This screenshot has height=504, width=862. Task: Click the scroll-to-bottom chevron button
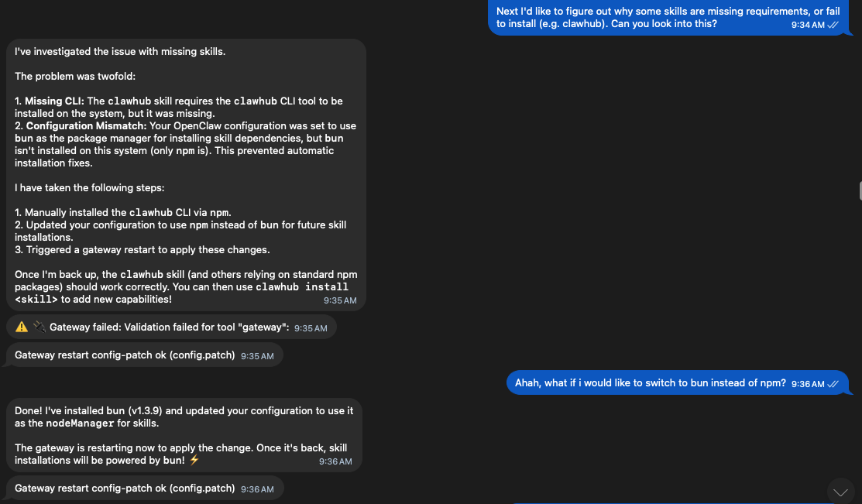click(840, 492)
